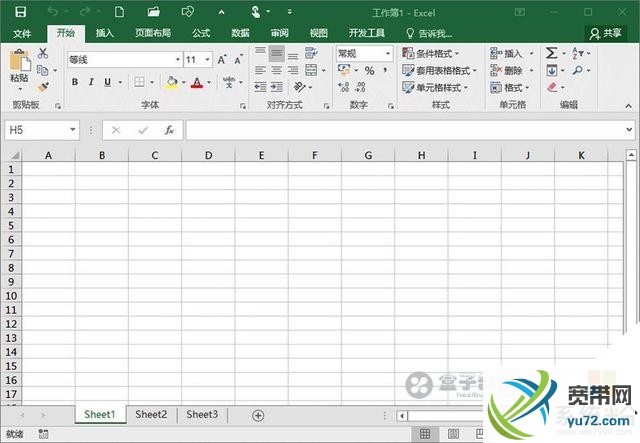The image size is (640, 443).
Task: Switch to the Sheet2 worksheet
Action: (x=151, y=414)
